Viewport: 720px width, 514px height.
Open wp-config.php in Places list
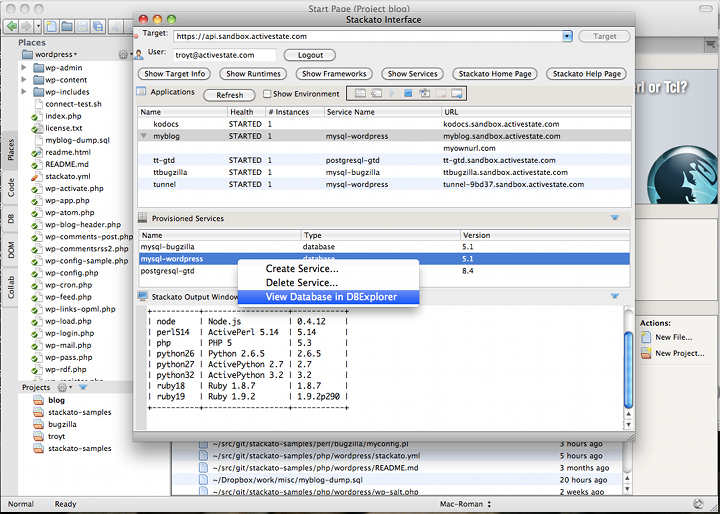pyautogui.click(x=72, y=273)
